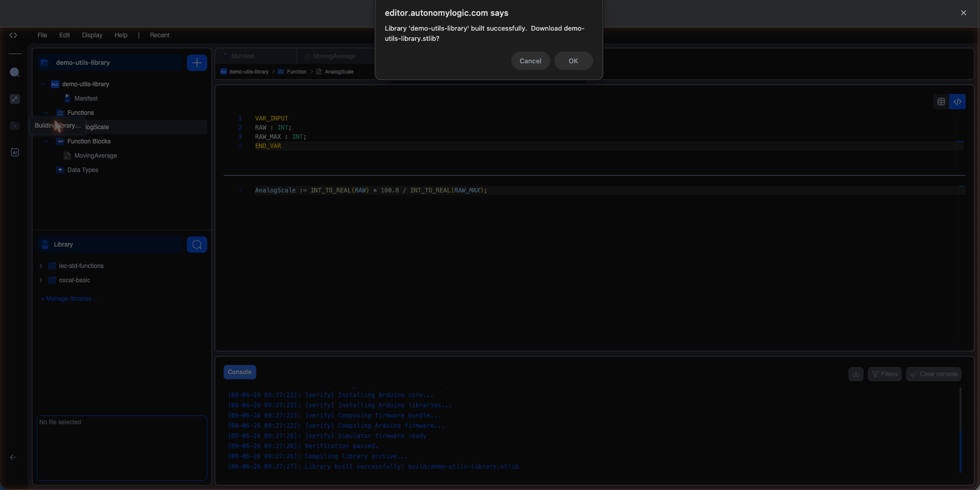This screenshot has height=490, width=980.
Task: Click Function in the breadcrumb
Action: 297,71
